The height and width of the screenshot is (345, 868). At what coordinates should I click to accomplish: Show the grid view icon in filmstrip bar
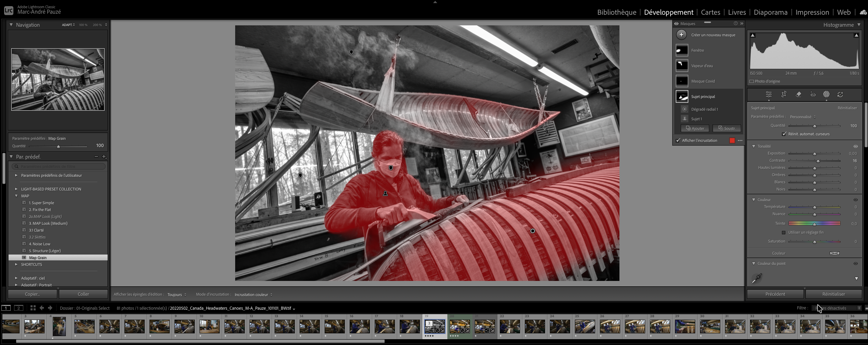tap(33, 308)
